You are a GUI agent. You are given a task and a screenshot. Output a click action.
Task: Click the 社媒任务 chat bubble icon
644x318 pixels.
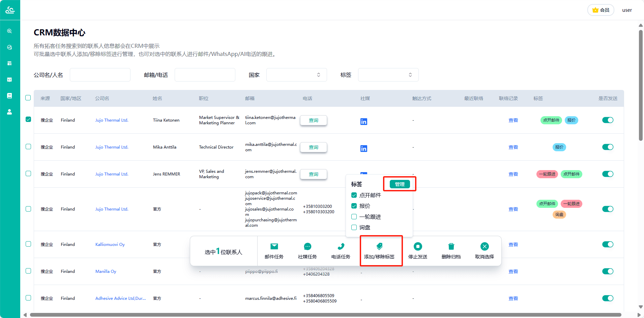point(308,247)
